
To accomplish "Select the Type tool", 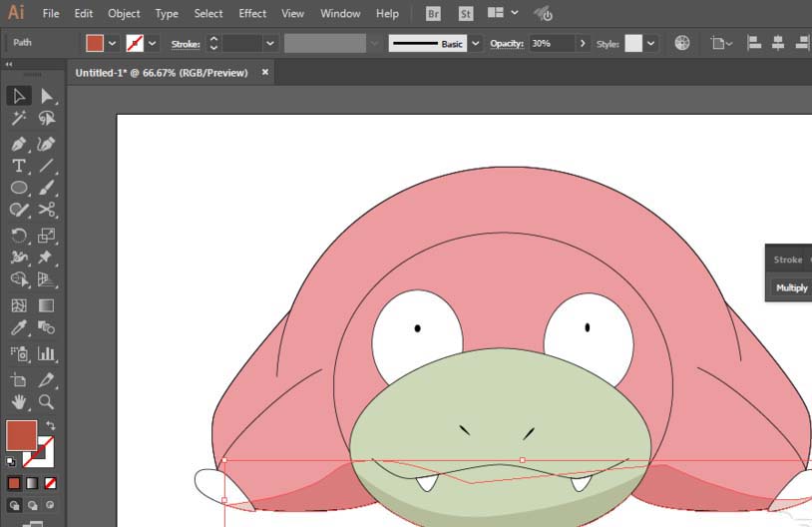I will coord(18,166).
